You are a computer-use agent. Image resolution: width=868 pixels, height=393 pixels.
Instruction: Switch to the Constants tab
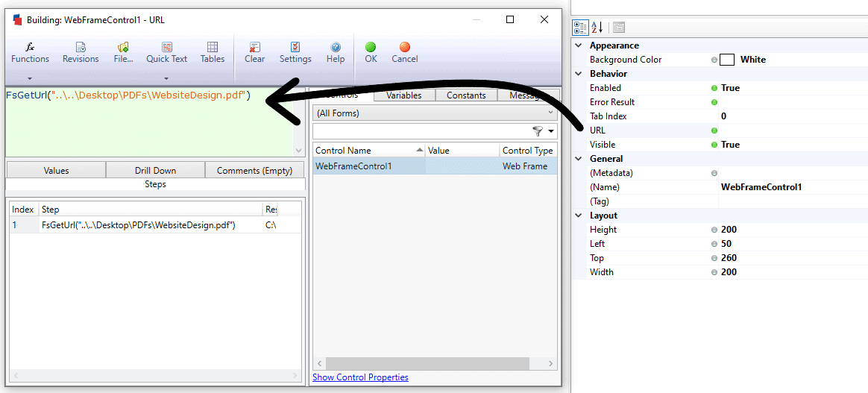[466, 95]
